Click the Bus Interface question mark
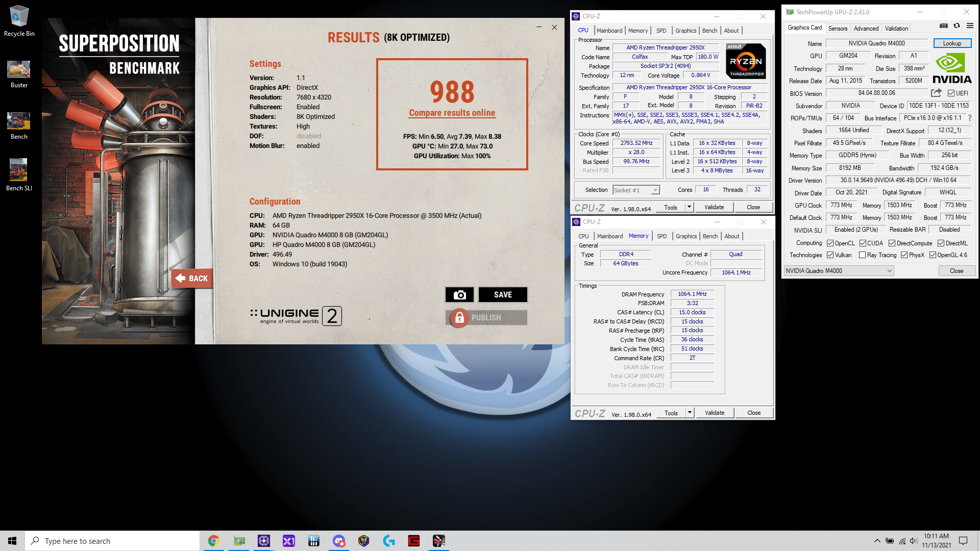980x551 pixels. [x=970, y=118]
